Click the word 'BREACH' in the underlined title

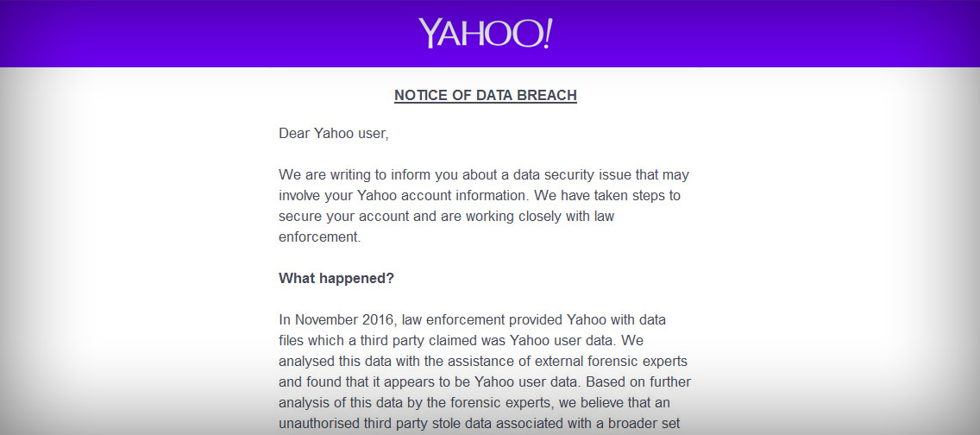[x=548, y=96]
